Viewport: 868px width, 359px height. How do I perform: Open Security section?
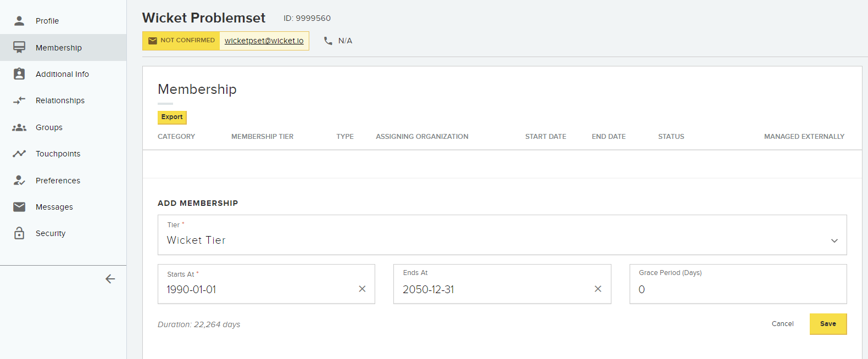coord(63,233)
